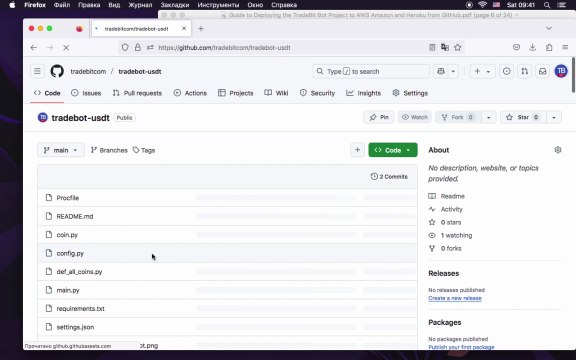Expand the Star lists dropdown
Viewport: 576px width, 360px height.
554,118
